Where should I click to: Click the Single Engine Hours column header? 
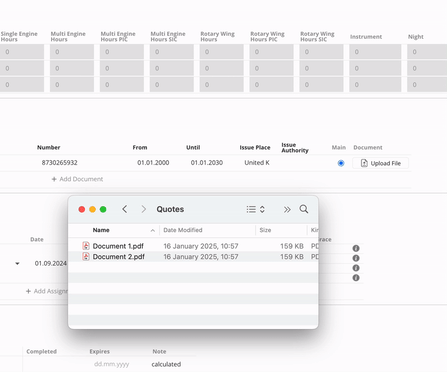pyautogui.click(x=19, y=36)
